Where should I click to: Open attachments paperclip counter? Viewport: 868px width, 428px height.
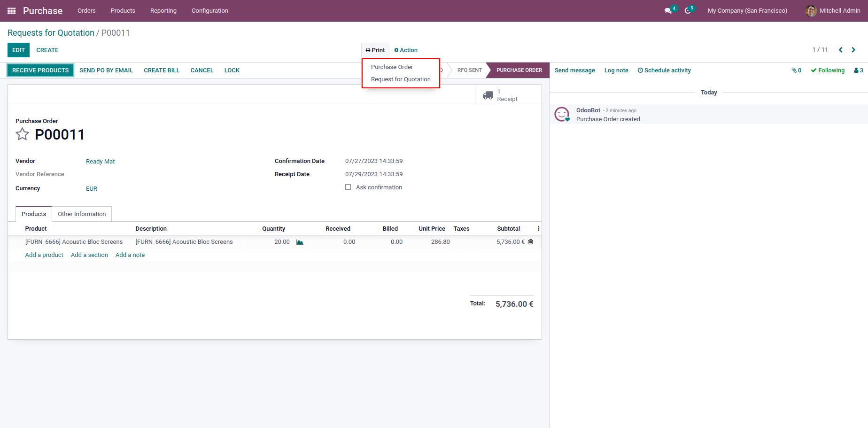797,70
